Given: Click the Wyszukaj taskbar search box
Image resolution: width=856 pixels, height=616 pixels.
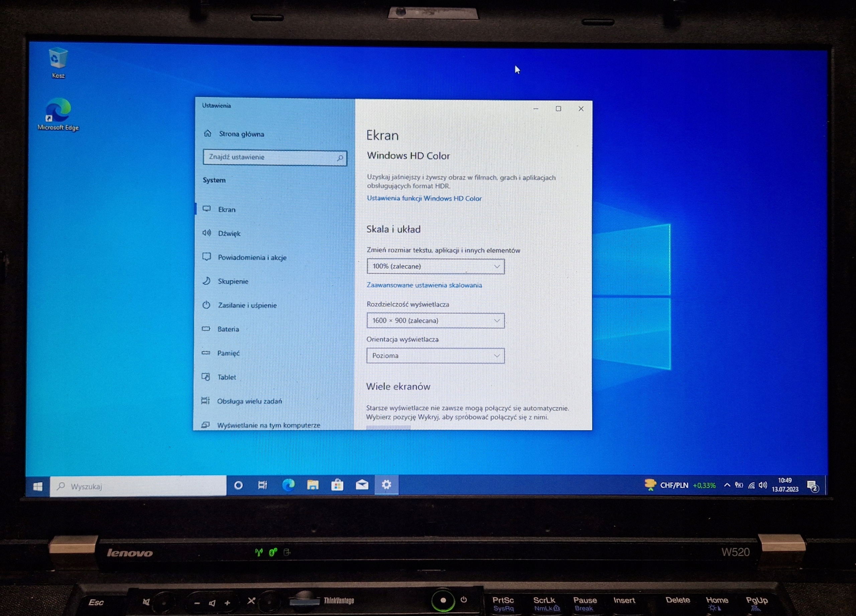Looking at the screenshot, I should coord(138,486).
